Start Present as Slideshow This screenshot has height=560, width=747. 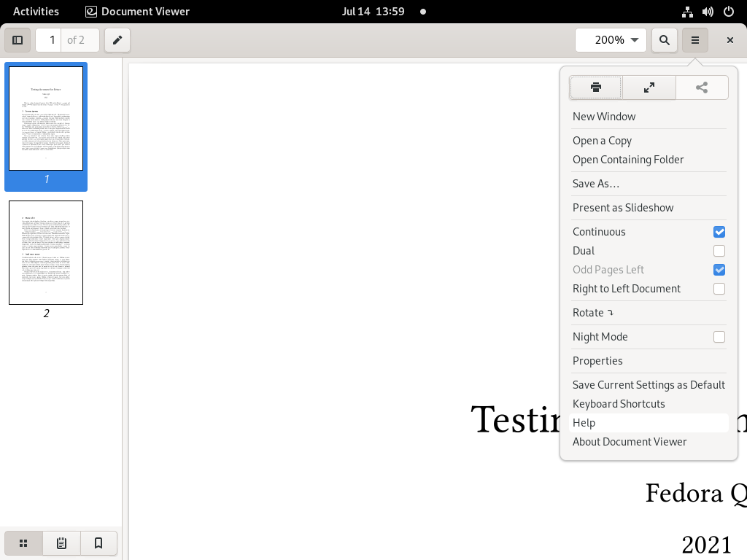point(649,208)
